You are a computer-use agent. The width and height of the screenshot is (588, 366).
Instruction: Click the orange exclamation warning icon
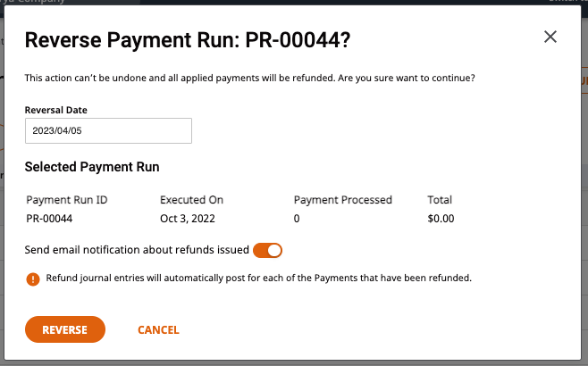pos(33,279)
